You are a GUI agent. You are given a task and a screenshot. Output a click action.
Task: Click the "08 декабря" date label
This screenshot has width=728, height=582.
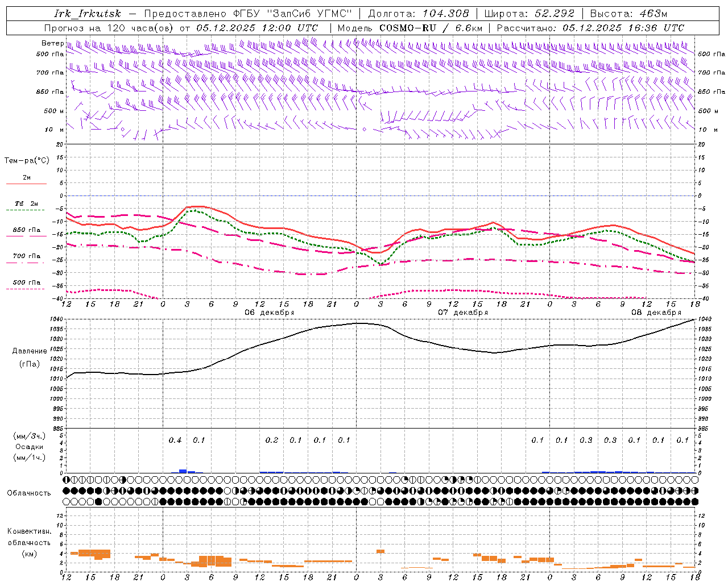point(656,313)
